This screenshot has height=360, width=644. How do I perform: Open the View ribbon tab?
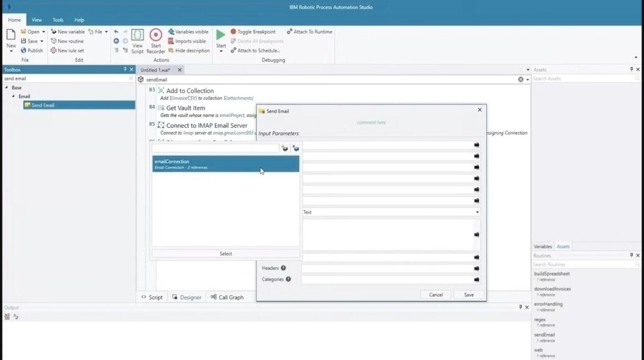37,20
